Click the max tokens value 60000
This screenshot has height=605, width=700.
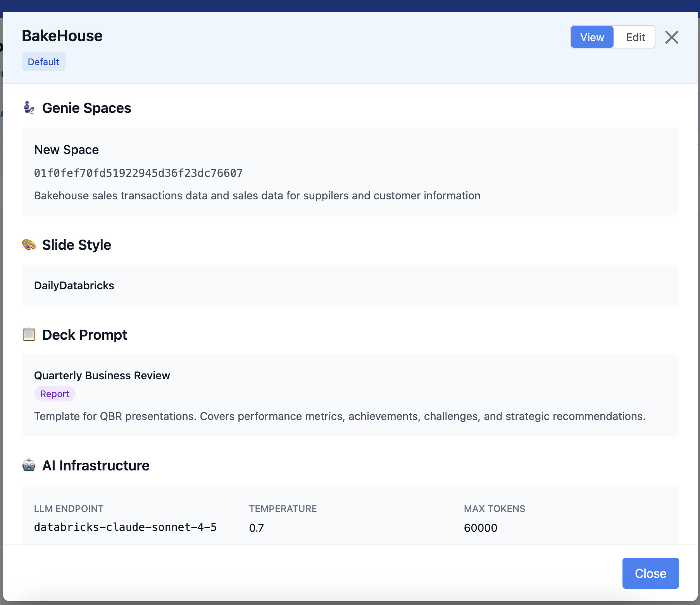pos(480,528)
